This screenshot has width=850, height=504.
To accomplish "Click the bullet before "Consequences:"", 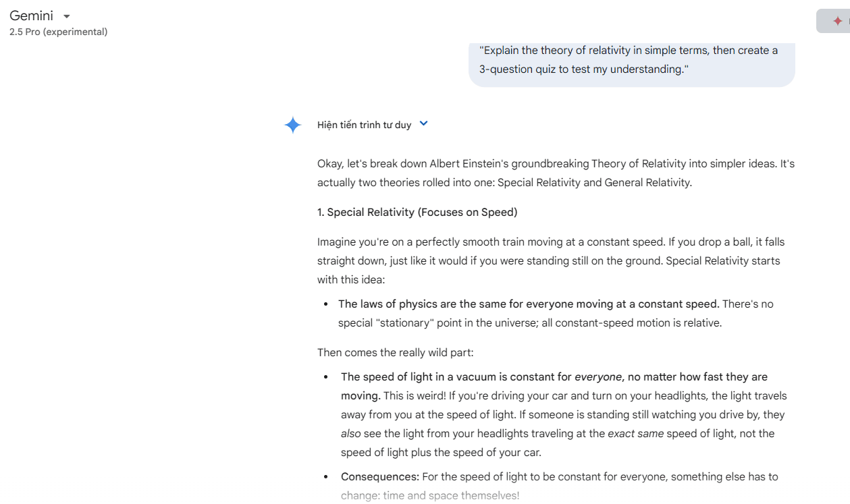I will click(326, 477).
